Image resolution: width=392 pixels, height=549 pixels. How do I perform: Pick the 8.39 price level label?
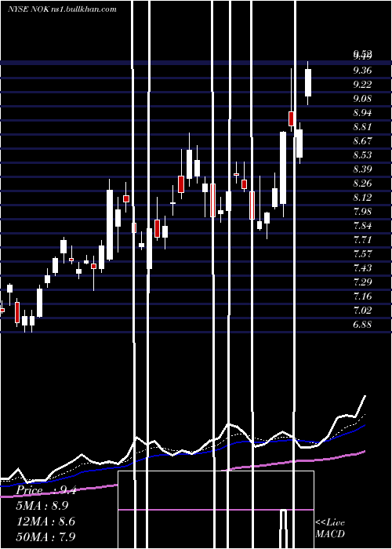click(x=362, y=169)
